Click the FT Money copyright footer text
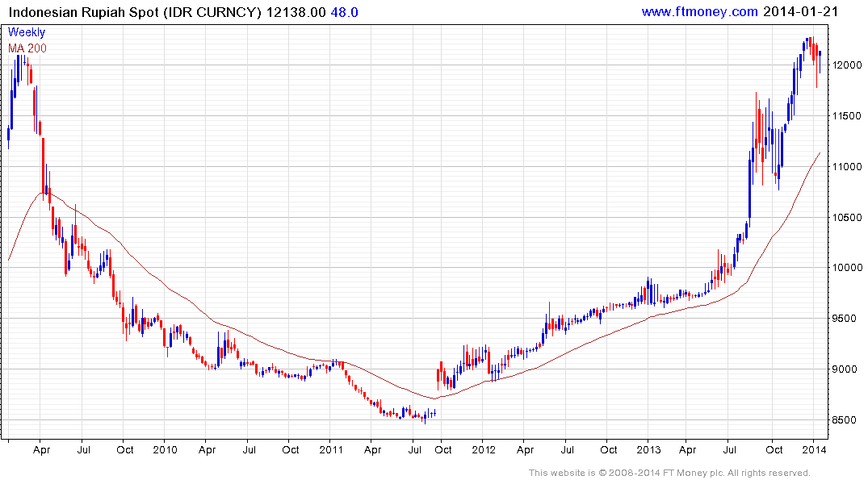Screen dimensions: 868x484 (669, 473)
